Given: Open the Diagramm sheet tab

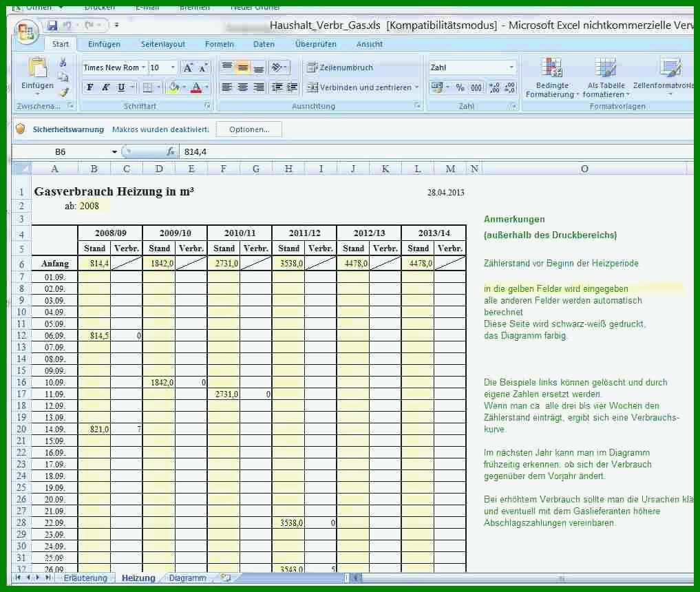Looking at the screenshot, I should pyautogui.click(x=187, y=578).
